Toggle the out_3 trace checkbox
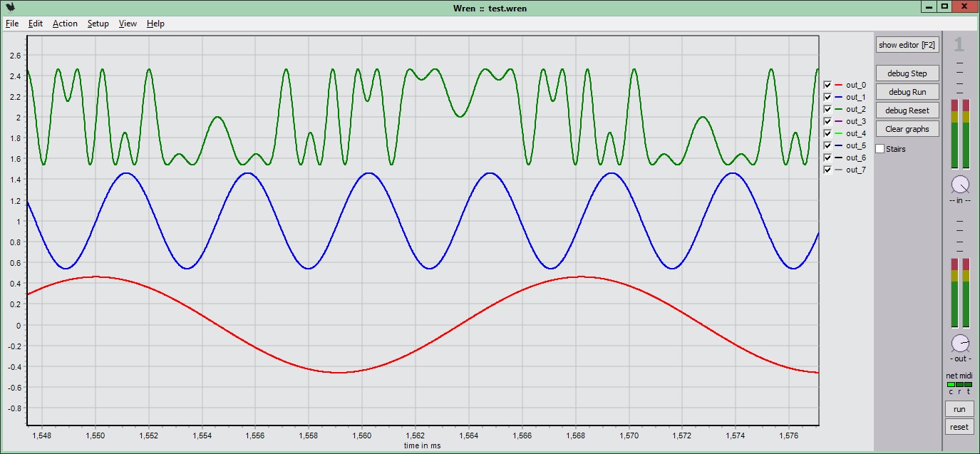Viewport: 980px width, 454px height. click(827, 121)
